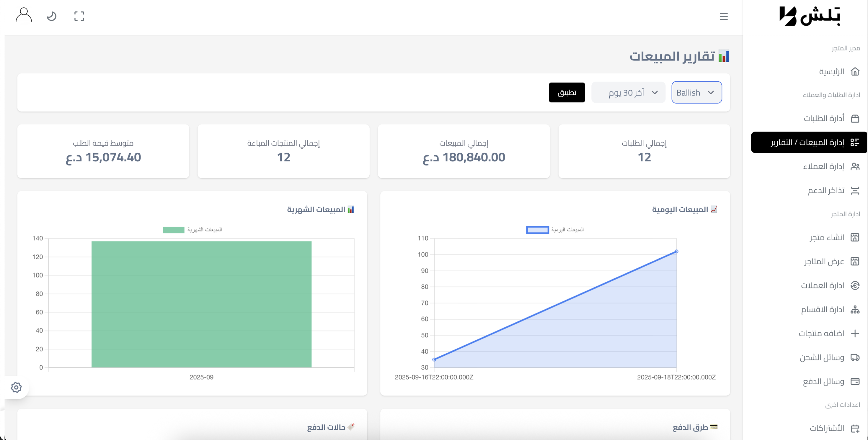Screen dimensions: 868x440
Task: Click the بلش logo
Action: coord(809,16)
